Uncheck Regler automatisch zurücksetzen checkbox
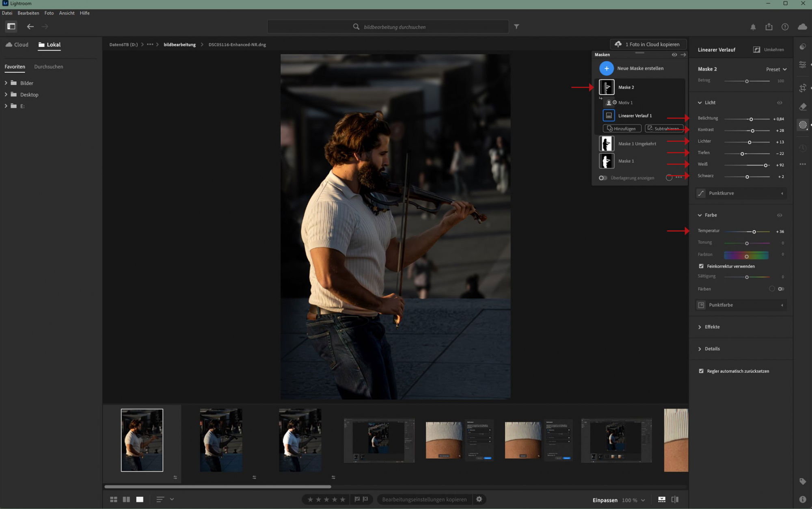 coord(701,371)
